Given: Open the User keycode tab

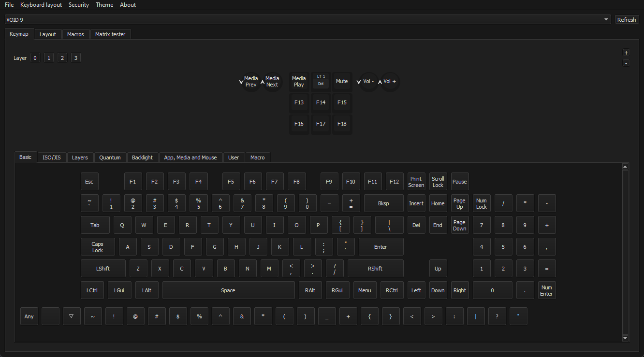Looking at the screenshot, I should (234, 157).
